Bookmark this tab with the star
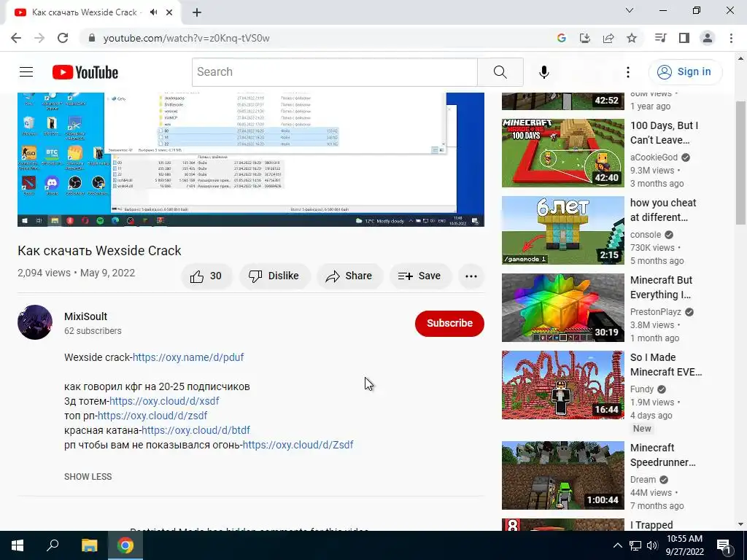This screenshot has height=560, width=747. click(x=632, y=38)
